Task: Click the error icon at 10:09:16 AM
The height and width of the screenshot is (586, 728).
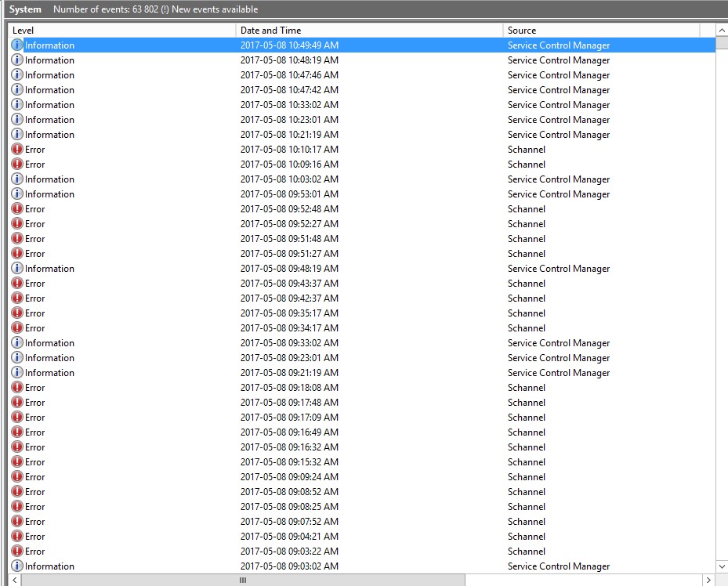Action: point(17,164)
